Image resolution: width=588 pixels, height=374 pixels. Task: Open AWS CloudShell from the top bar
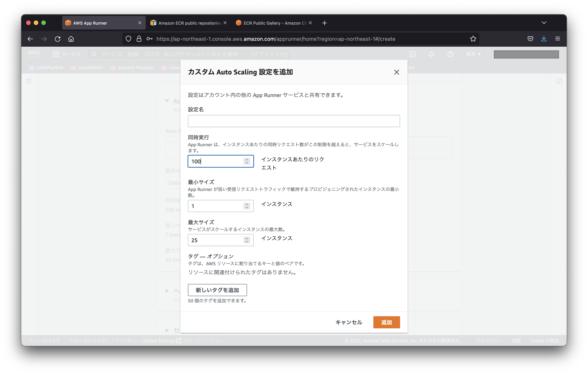point(413,54)
